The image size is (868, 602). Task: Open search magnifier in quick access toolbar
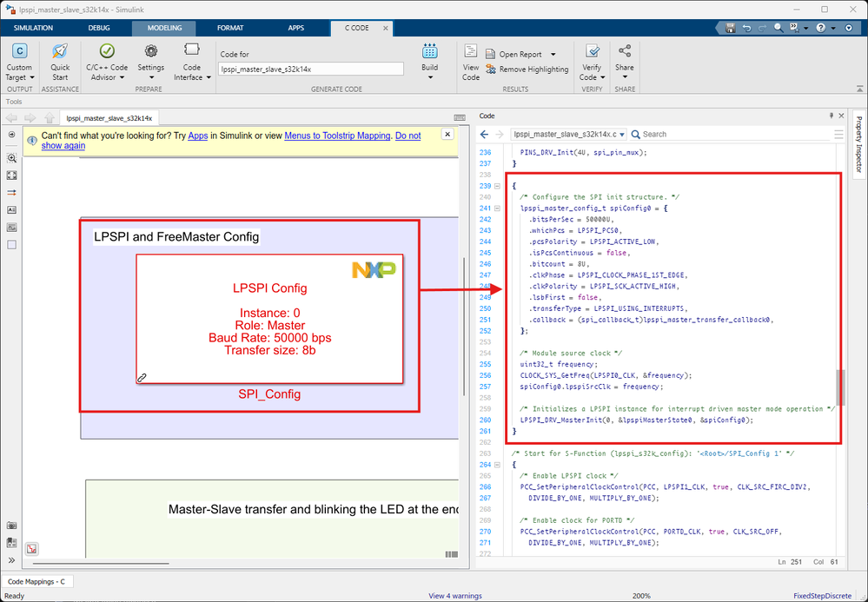click(779, 28)
